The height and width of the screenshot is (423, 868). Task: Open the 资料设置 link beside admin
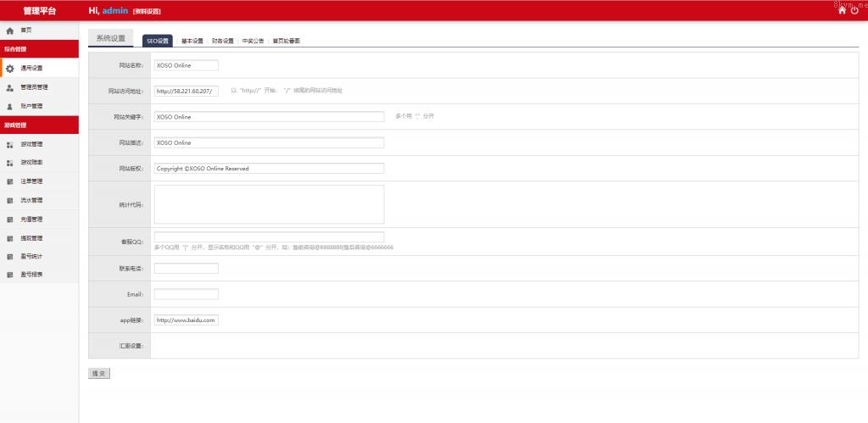click(147, 11)
